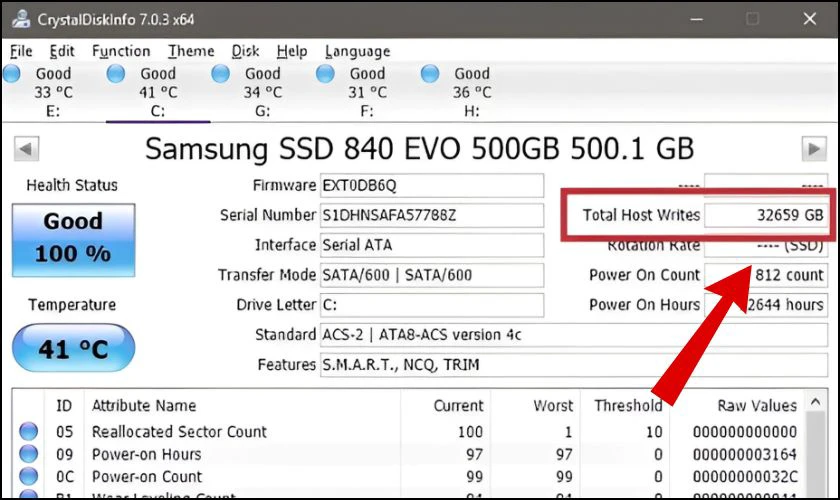Click the Rotation Rate value field
Screen dimensions: 840x500
[766, 246]
